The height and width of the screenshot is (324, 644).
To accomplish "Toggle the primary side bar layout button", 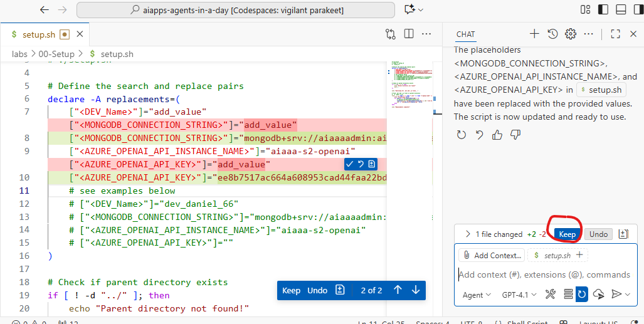I will [603, 10].
